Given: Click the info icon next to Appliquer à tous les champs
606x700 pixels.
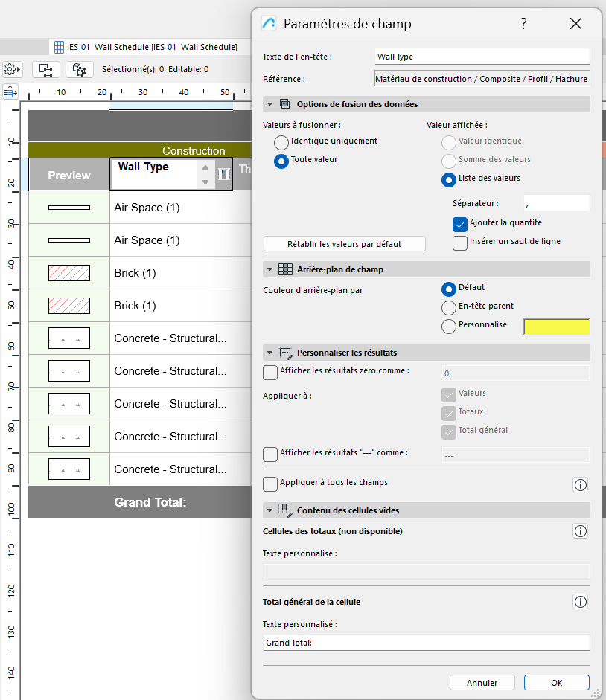Looking at the screenshot, I should click(x=580, y=485).
